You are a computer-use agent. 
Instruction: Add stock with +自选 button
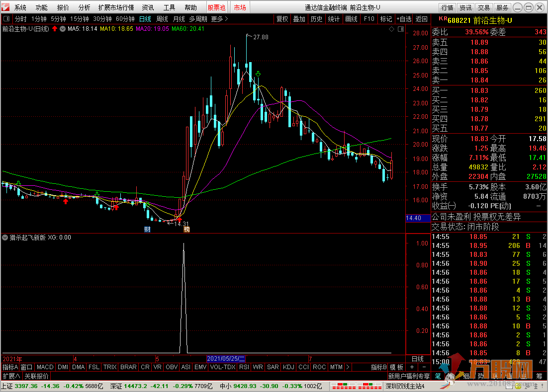tap(404, 19)
